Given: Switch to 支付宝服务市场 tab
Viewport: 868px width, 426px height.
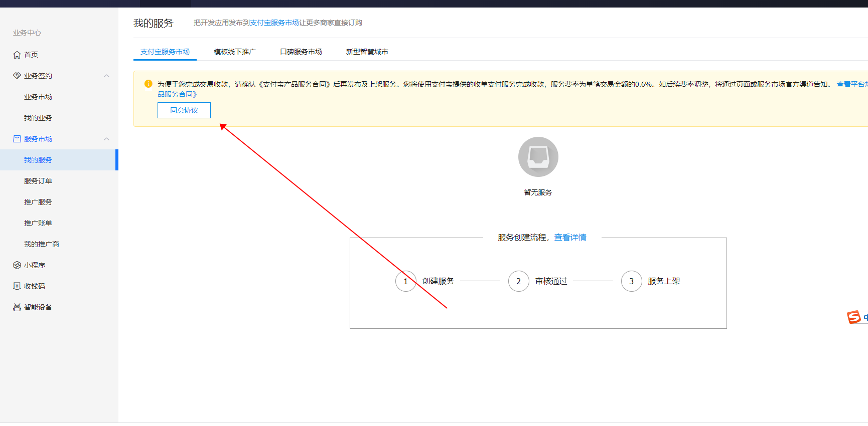Looking at the screenshot, I should pyautogui.click(x=165, y=52).
